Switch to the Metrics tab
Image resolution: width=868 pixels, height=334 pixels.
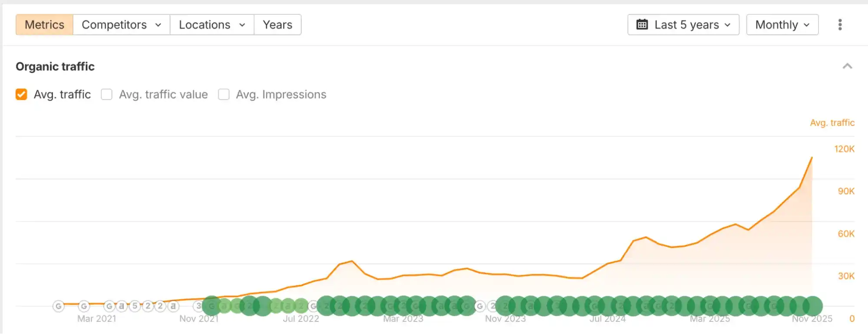(44, 25)
